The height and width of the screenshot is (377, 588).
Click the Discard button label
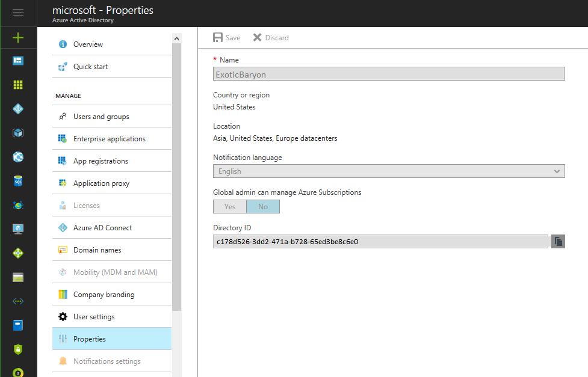click(x=277, y=38)
